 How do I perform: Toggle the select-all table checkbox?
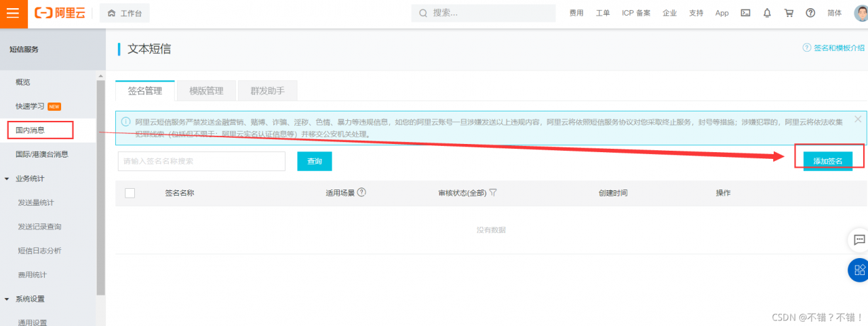(130, 193)
